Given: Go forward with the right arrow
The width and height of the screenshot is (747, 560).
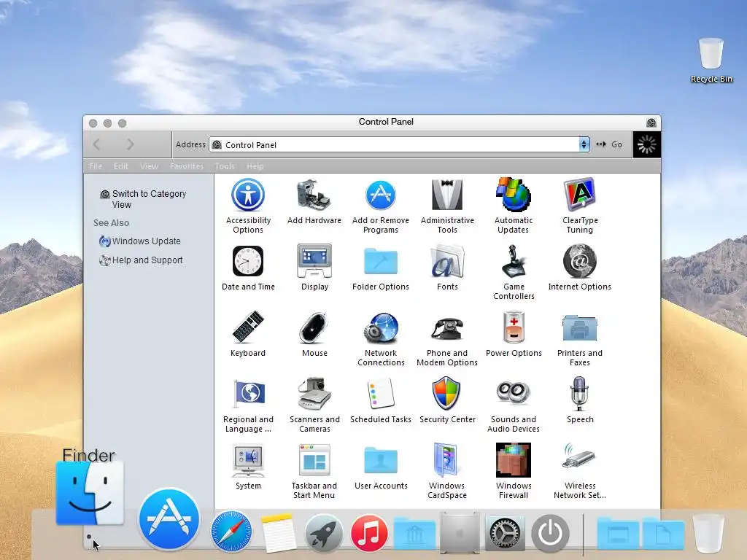Looking at the screenshot, I should pos(130,144).
